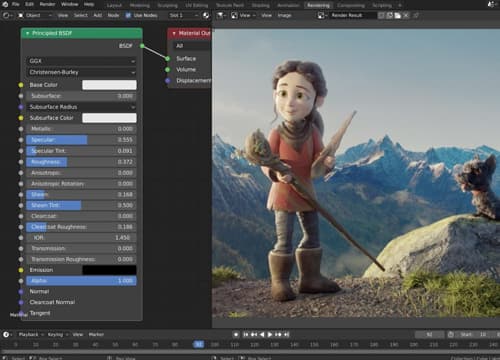Unlink Render Result with X icon
This screenshot has width=500, height=360.
tap(406, 15)
